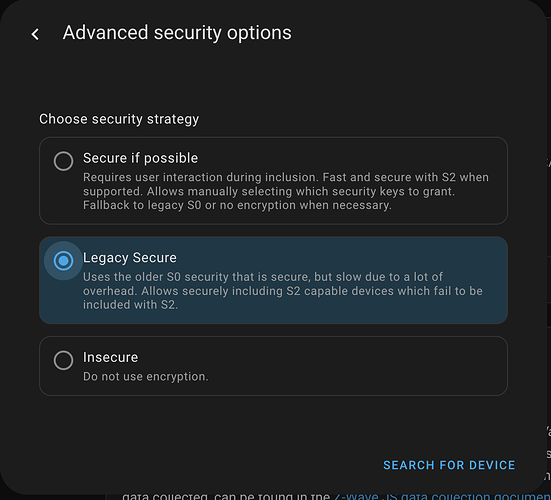Image resolution: width=551 pixels, height=500 pixels.
Task: Click the Legacy Secure option title
Action: point(130,258)
